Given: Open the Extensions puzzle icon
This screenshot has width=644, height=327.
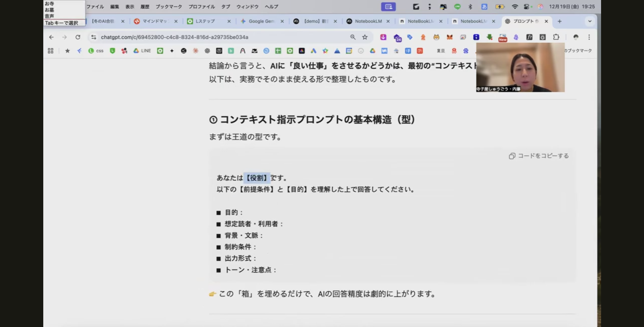Looking at the screenshot, I should 556,37.
